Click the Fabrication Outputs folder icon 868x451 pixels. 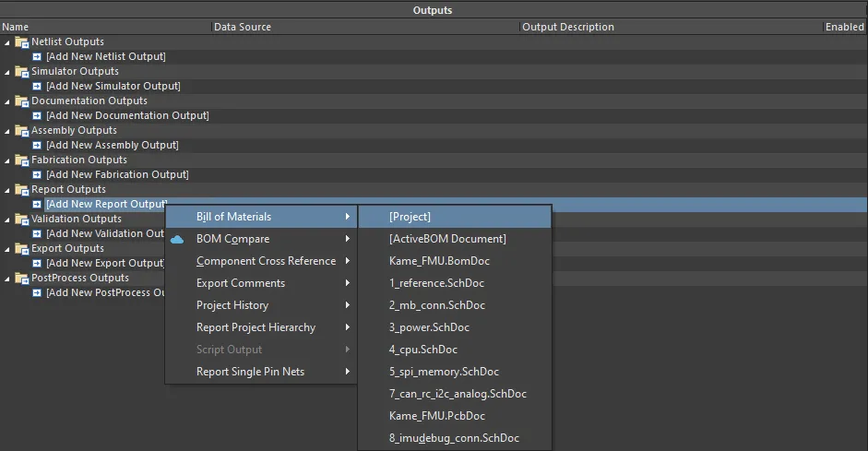[x=22, y=160]
